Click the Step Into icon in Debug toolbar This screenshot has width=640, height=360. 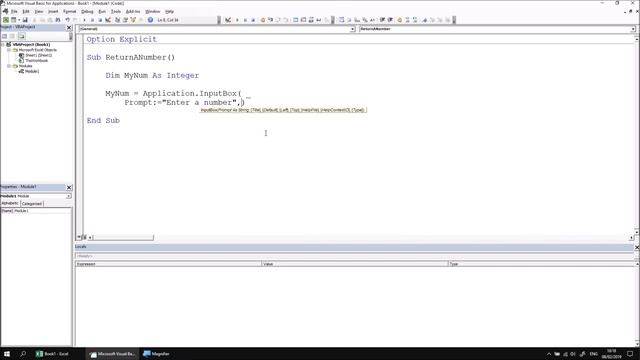point(270,20)
